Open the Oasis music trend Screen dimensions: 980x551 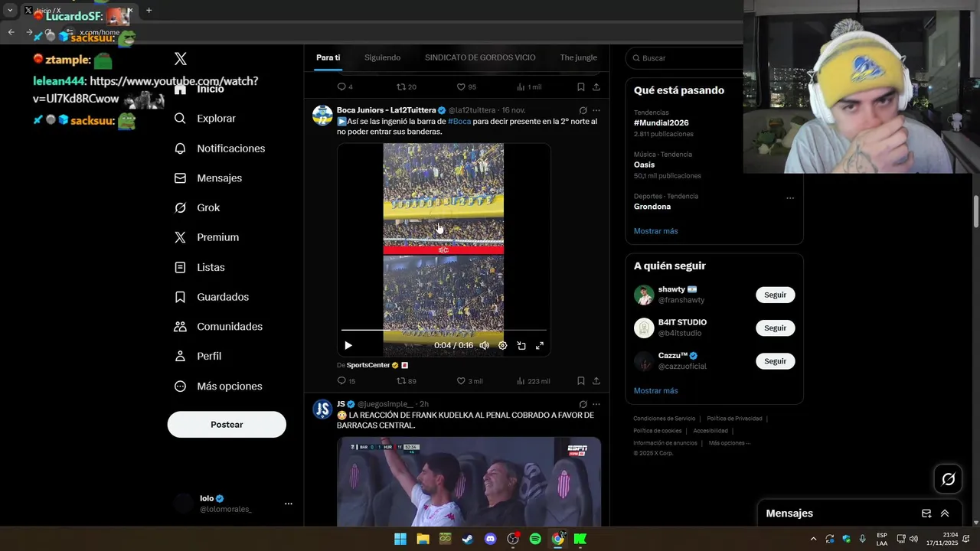[645, 165]
